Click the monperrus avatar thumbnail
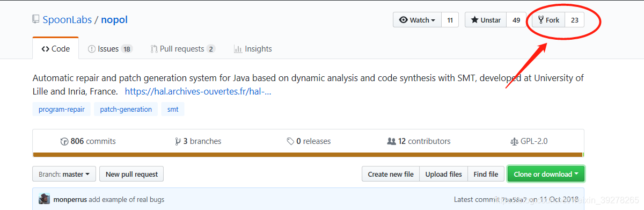644x210 pixels. tap(44, 199)
